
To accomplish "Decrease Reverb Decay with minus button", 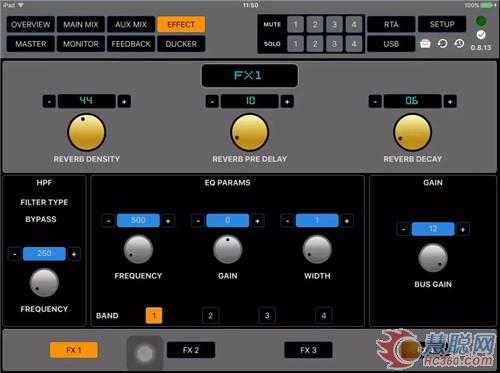I will point(375,101).
